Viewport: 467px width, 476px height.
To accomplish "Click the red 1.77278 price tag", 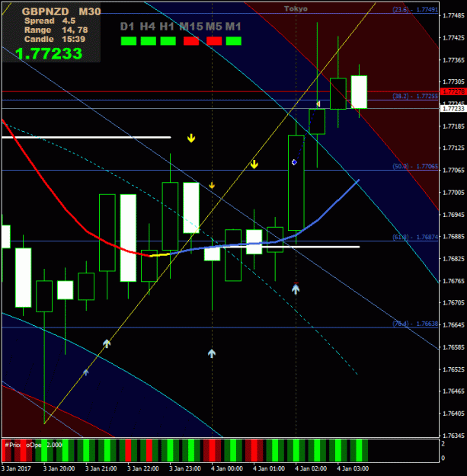I will click(x=453, y=91).
